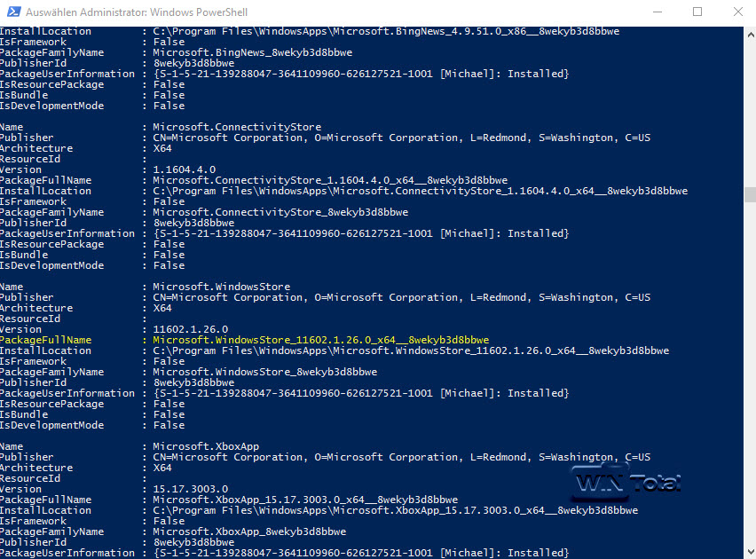Click WindowsStore PackageUserInformation SID value

tap(361, 393)
